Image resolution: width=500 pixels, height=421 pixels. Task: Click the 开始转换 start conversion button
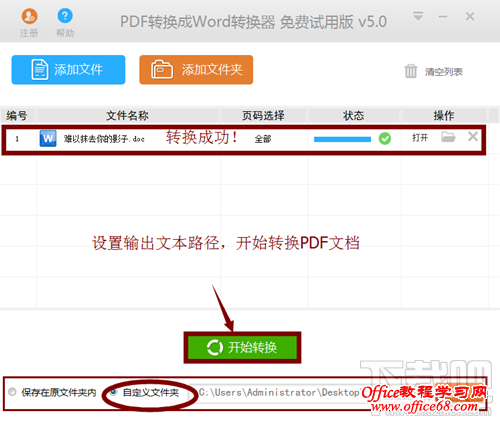[242, 347]
